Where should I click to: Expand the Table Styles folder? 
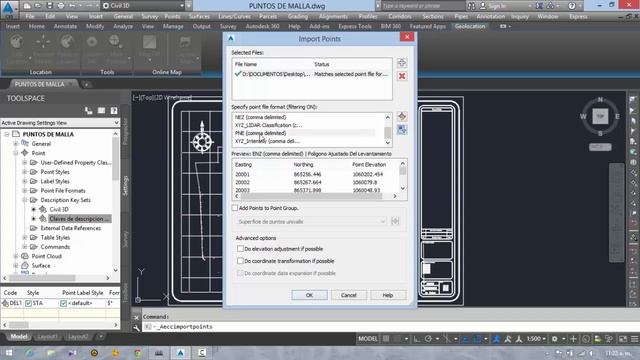(x=25, y=238)
